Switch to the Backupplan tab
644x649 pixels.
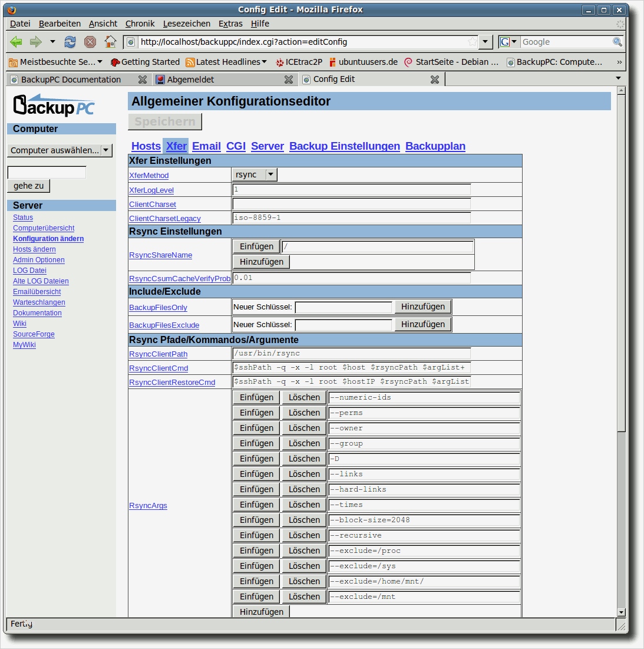[435, 146]
